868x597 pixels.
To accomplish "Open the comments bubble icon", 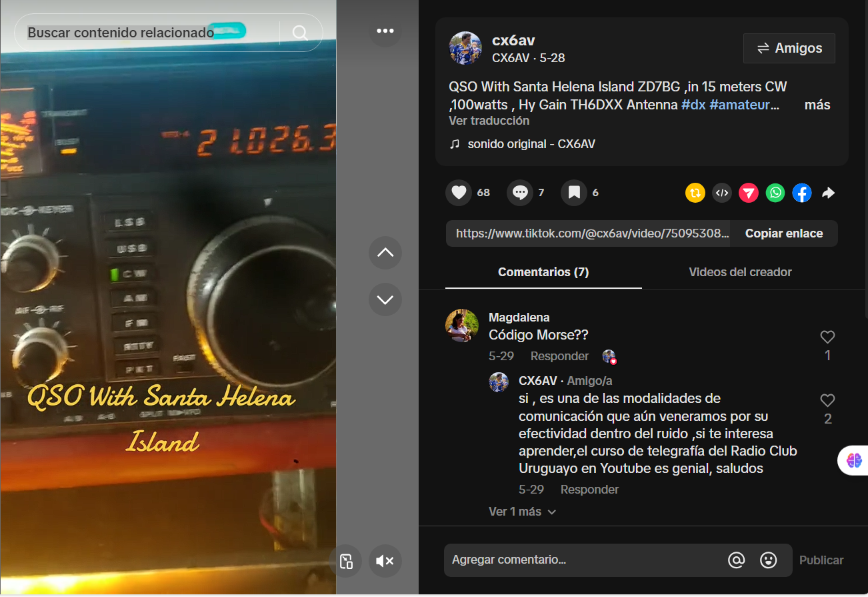I will pyautogui.click(x=519, y=193).
